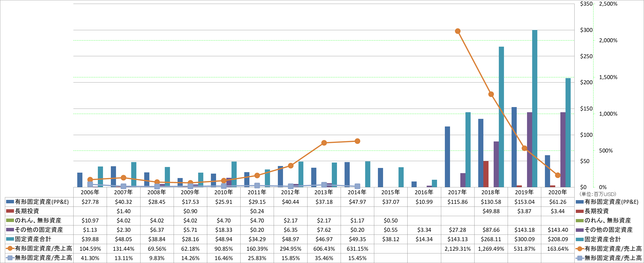Click the $200 axis label
Screen dimensions: 644x263
tap(586, 82)
